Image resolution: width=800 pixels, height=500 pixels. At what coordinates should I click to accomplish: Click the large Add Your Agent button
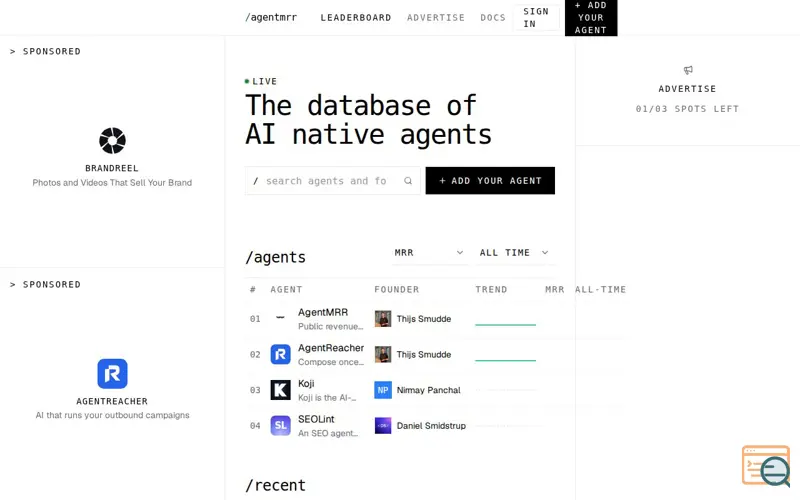click(x=490, y=181)
